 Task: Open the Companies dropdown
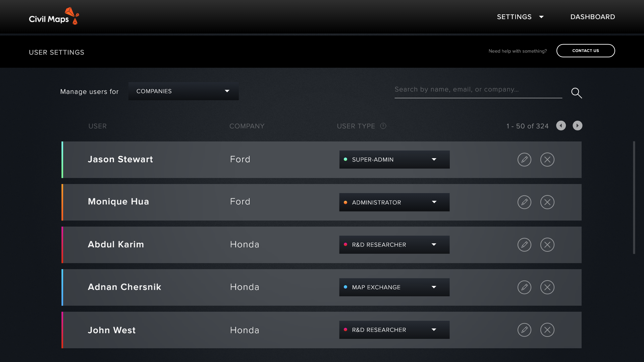183,91
